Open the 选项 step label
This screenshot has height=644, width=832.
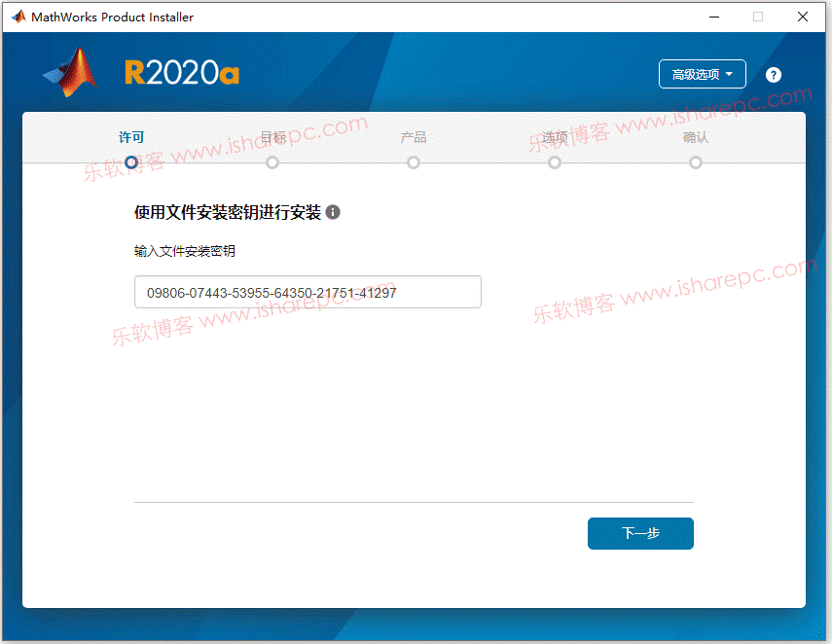(x=555, y=138)
